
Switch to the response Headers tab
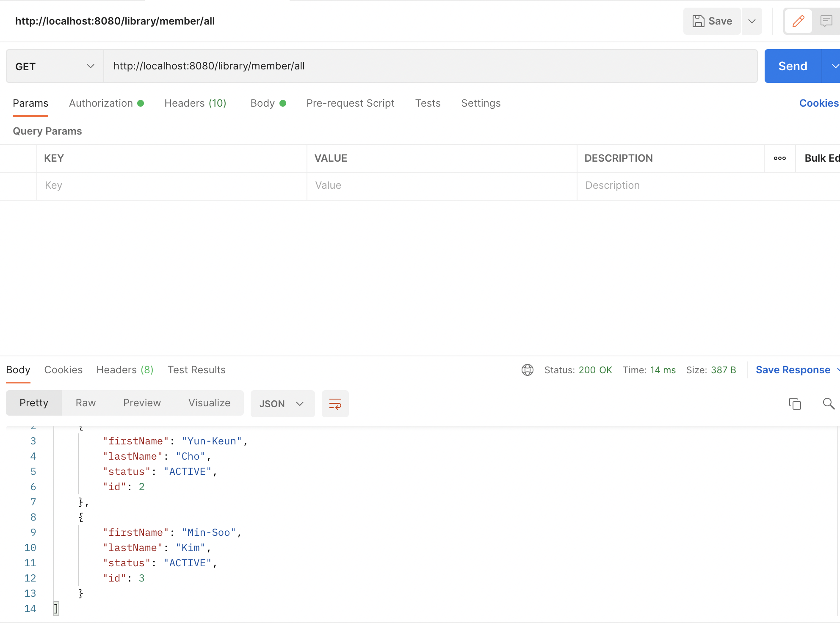[124, 369]
